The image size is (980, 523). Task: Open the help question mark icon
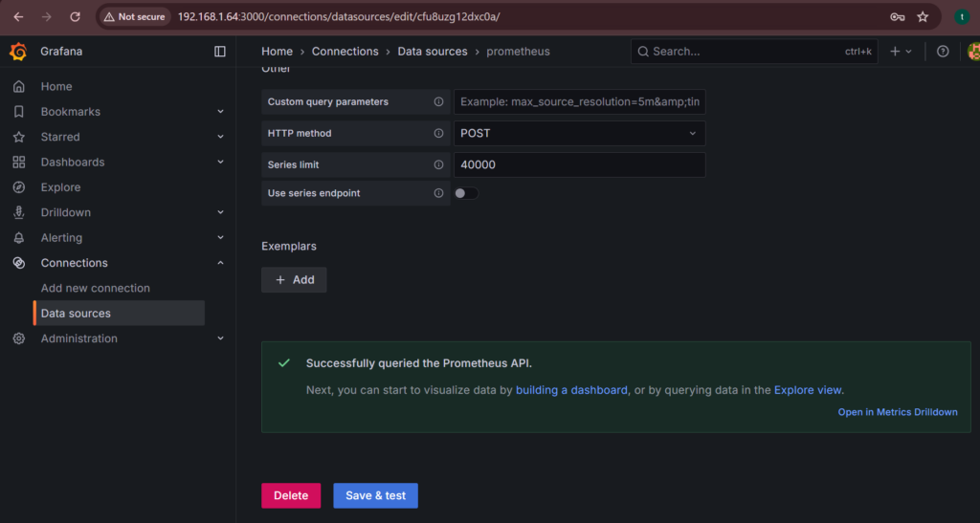943,52
